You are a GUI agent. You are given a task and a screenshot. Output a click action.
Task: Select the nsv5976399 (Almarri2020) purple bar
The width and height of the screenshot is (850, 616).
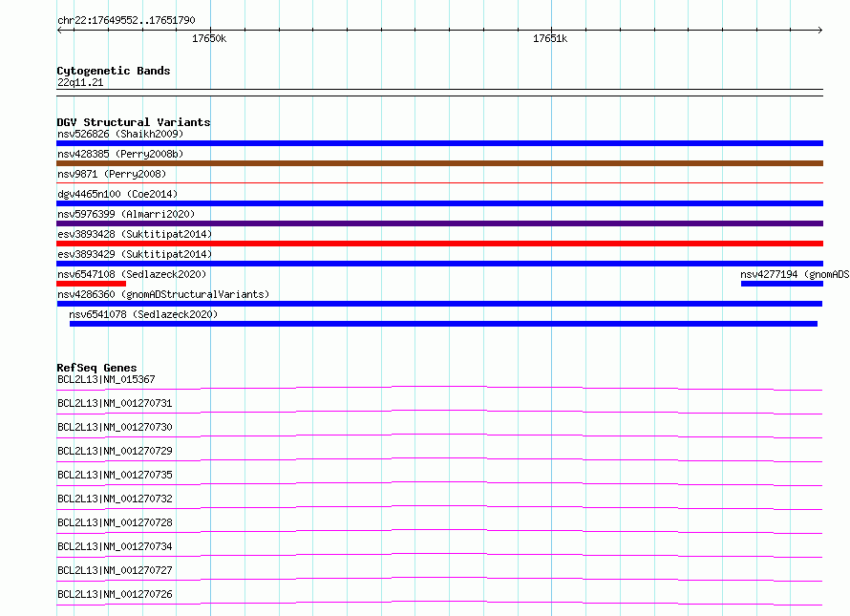tap(439, 223)
